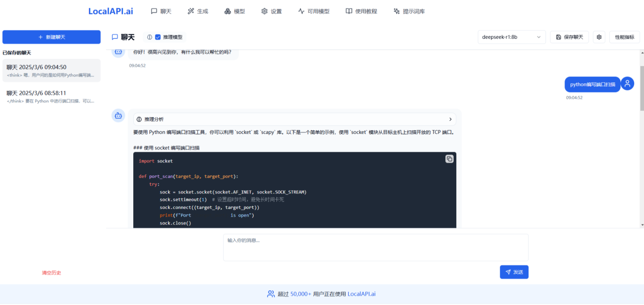
Task: Open the 聊天 navigation tab
Action: (161, 11)
